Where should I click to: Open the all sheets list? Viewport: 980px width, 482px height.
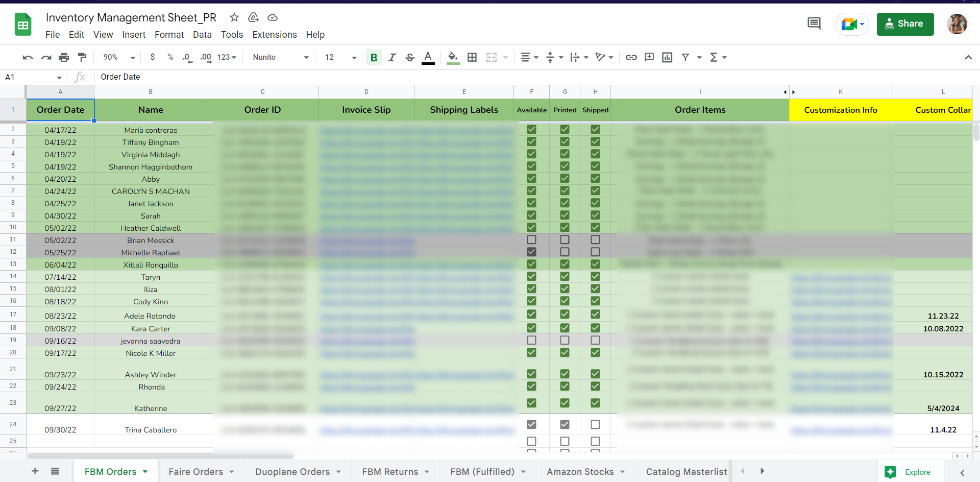(x=55, y=471)
